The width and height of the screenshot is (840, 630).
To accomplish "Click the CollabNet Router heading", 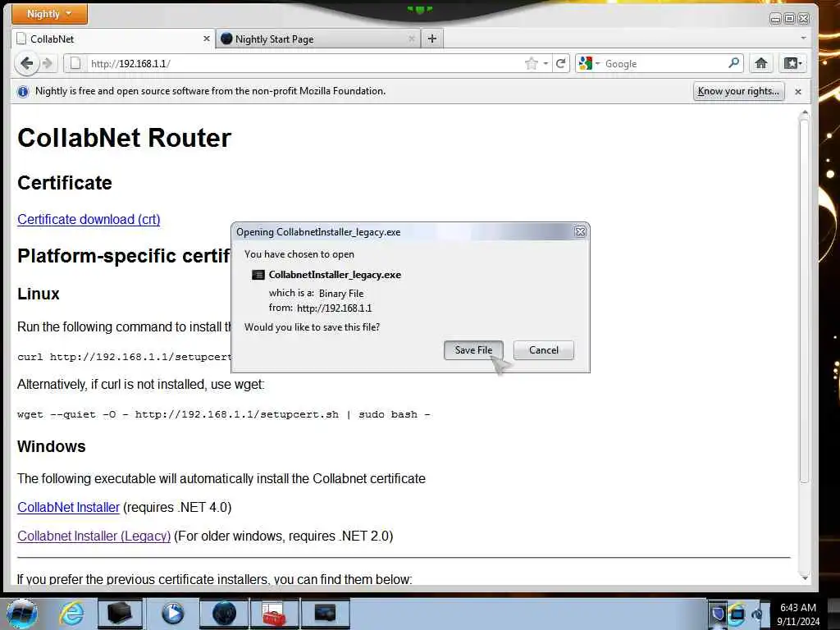I will tap(125, 138).
